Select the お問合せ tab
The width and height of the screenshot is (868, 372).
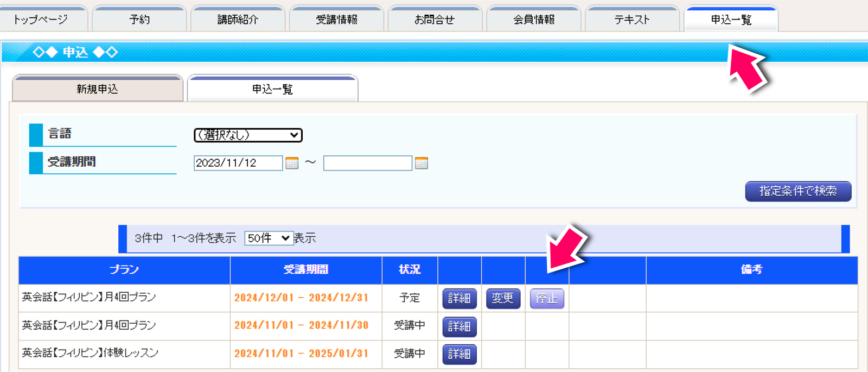pyautogui.click(x=435, y=19)
